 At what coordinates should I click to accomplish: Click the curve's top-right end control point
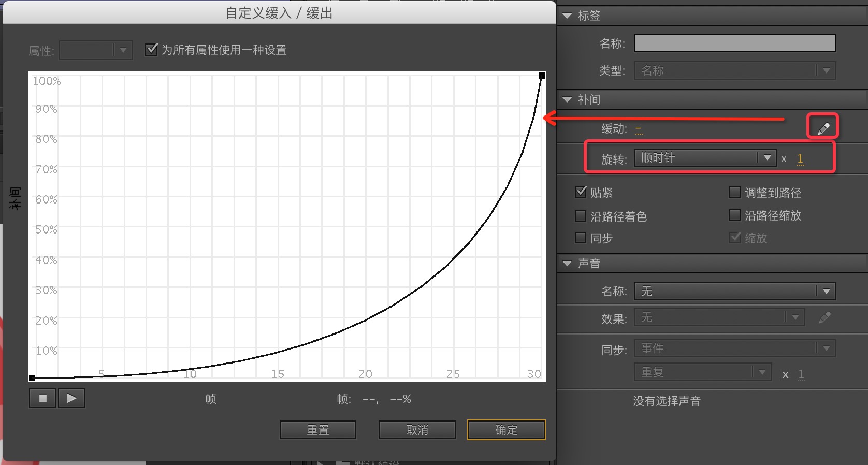(x=542, y=76)
